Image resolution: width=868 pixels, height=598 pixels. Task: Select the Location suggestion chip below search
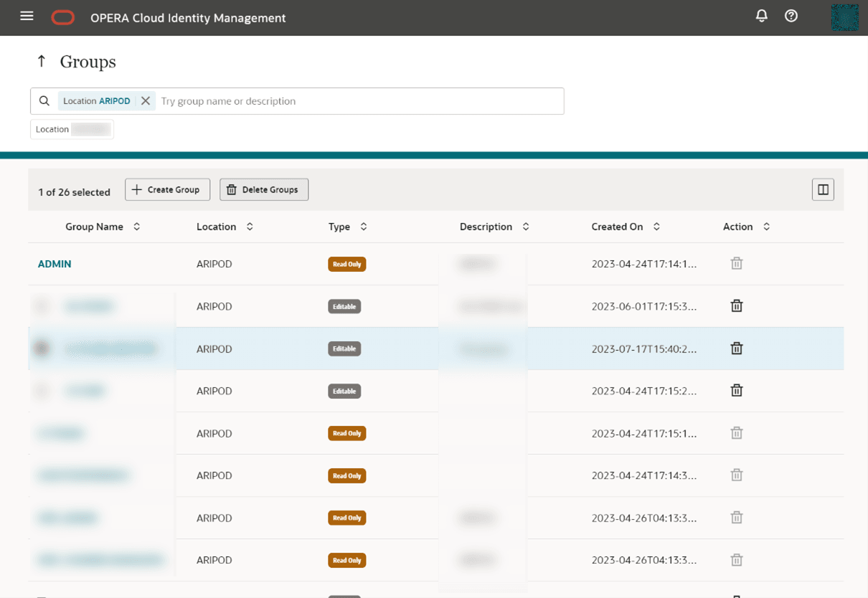[x=72, y=129]
